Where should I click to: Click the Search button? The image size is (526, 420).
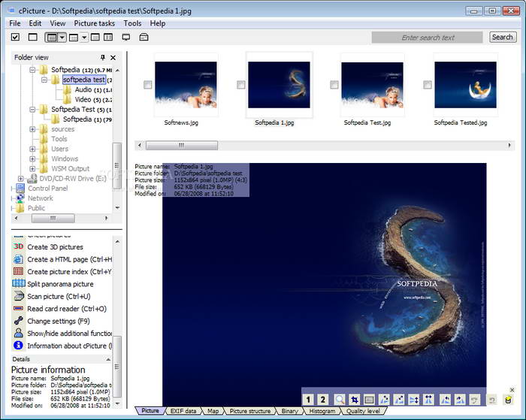point(502,37)
